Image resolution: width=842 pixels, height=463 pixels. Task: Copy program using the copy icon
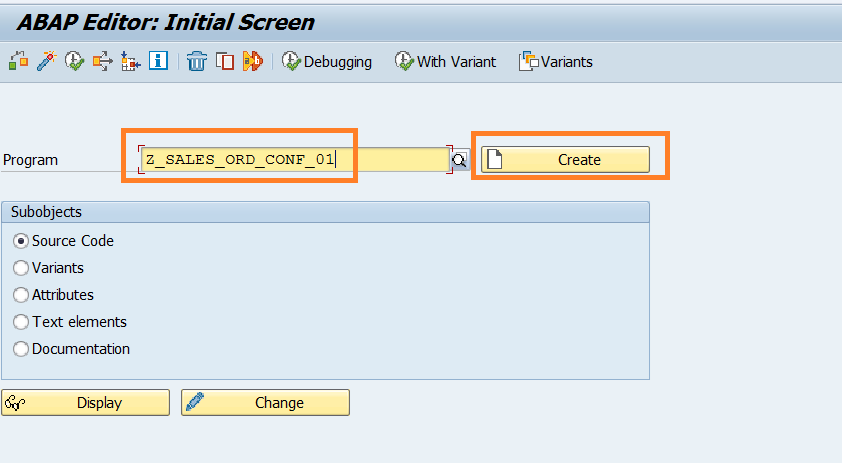click(225, 62)
